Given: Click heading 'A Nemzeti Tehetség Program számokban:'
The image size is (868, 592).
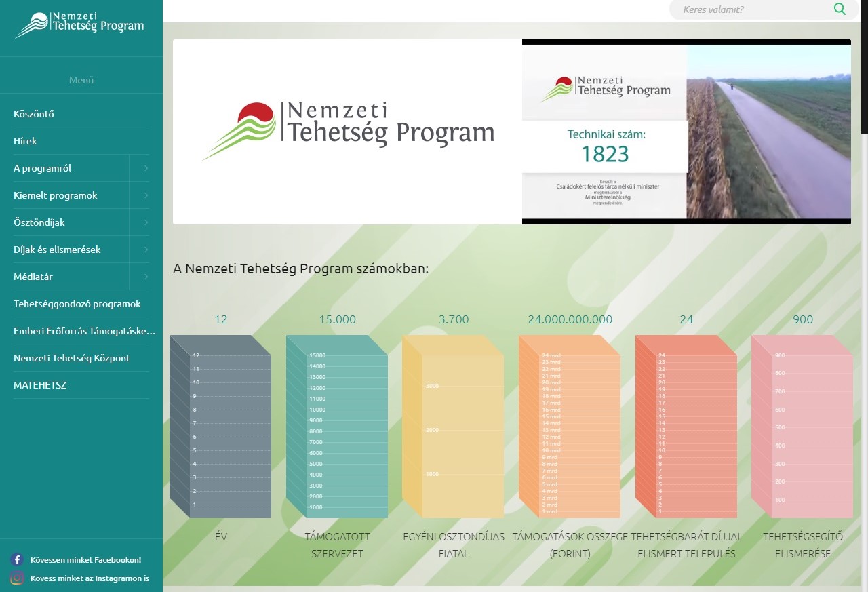Looking at the screenshot, I should [x=300, y=269].
